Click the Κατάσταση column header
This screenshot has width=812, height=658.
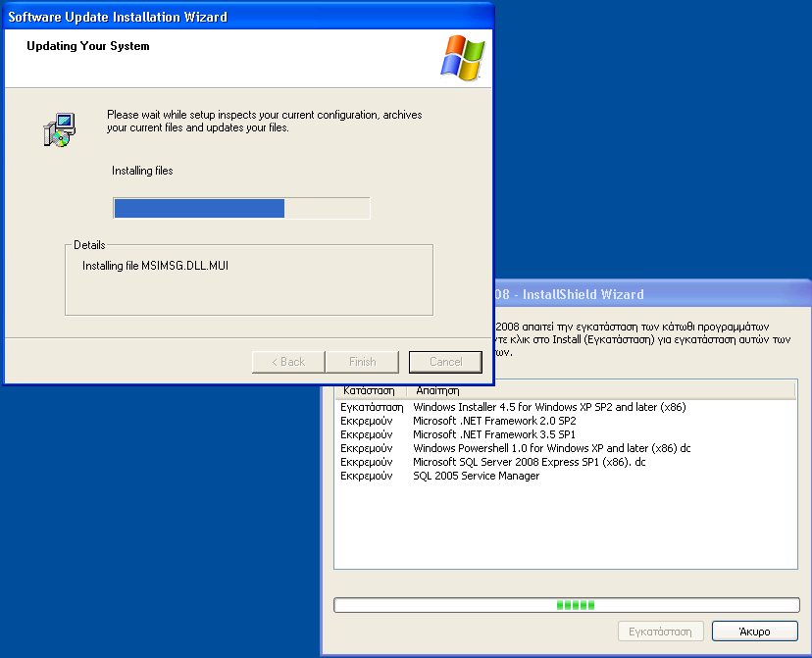(x=370, y=390)
